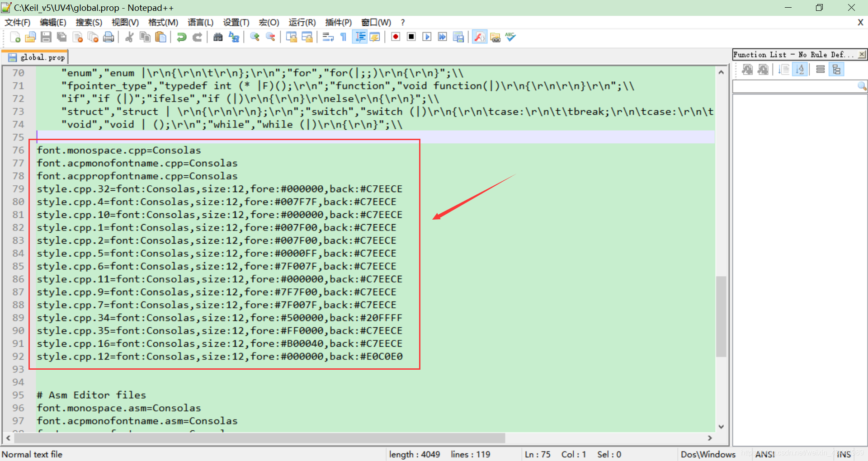The height and width of the screenshot is (461, 868).
Task: Undo the last edit with the green arrow
Action: click(x=181, y=38)
